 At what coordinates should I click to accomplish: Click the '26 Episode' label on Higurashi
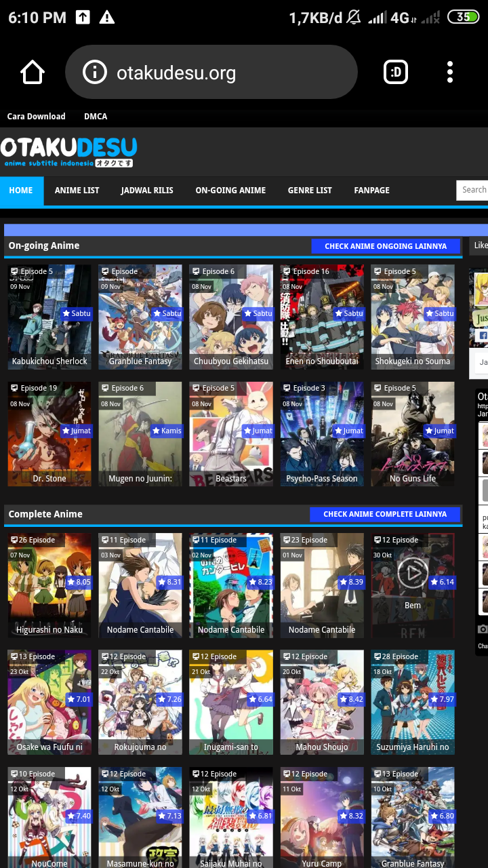click(37, 540)
